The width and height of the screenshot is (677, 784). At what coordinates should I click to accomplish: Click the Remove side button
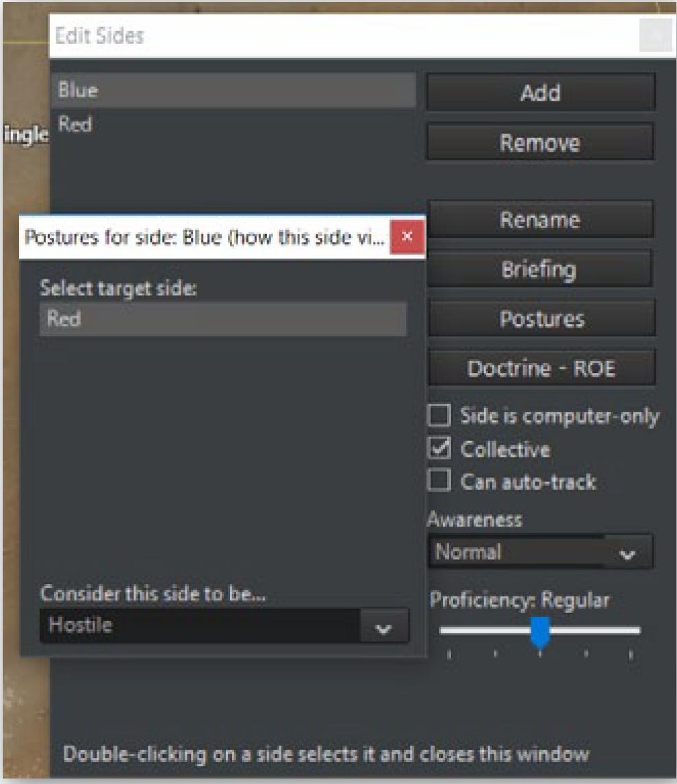pos(540,142)
